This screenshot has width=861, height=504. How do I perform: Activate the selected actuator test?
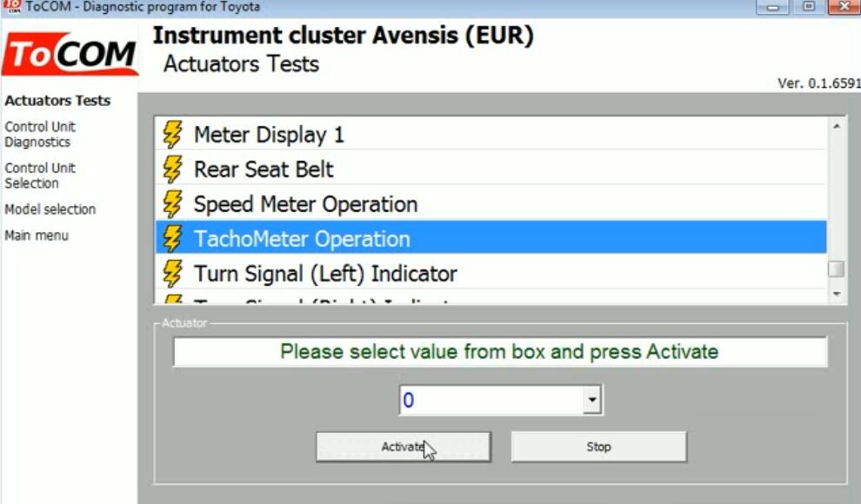(x=403, y=447)
